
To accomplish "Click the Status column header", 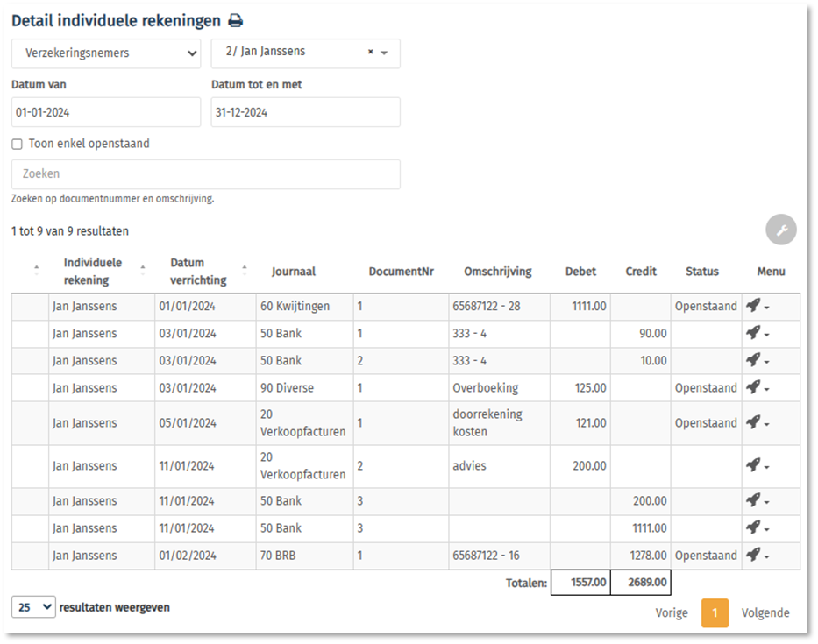I will (702, 272).
